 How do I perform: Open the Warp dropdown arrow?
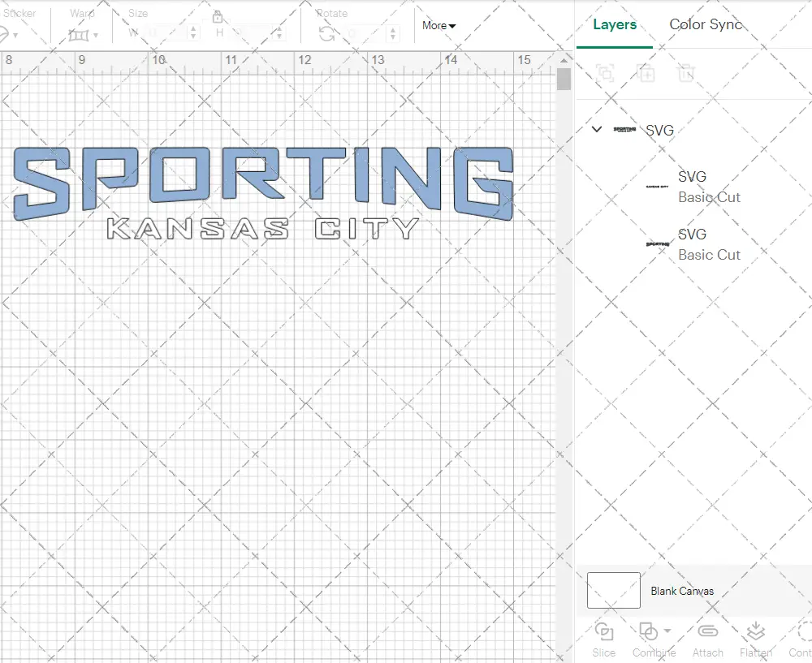(x=97, y=36)
